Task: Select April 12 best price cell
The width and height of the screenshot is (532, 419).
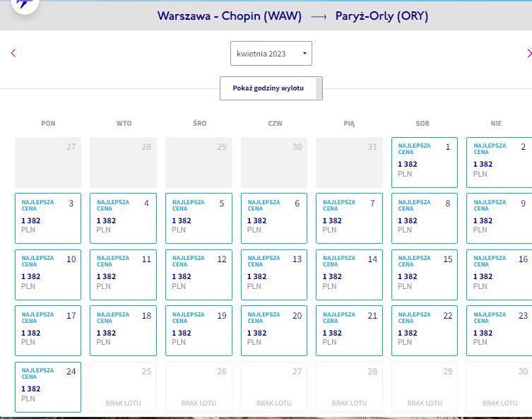Action: tap(199, 274)
